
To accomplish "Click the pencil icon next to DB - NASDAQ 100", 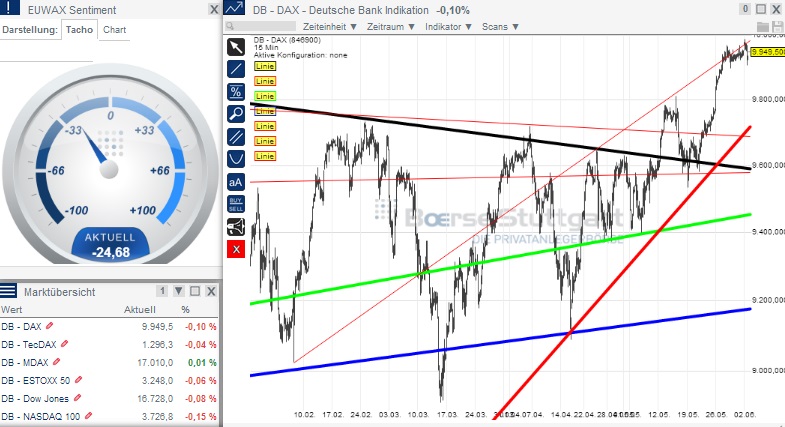I will pyautogui.click(x=89, y=415).
